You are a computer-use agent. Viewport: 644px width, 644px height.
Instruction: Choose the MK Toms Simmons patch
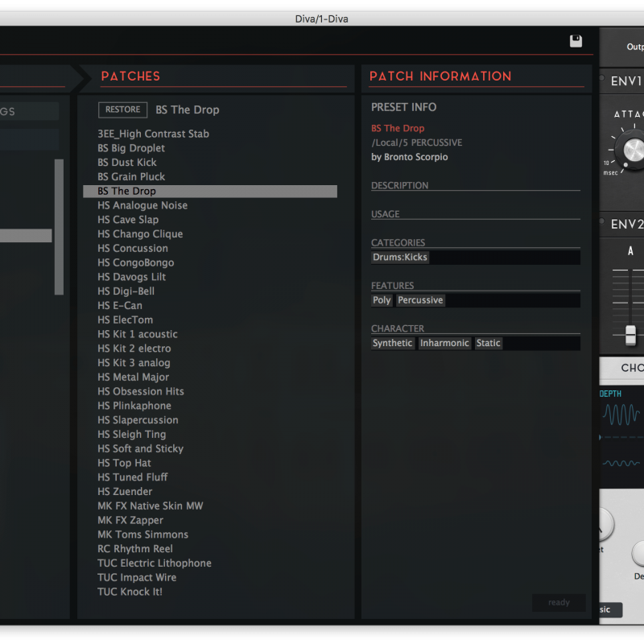142,535
